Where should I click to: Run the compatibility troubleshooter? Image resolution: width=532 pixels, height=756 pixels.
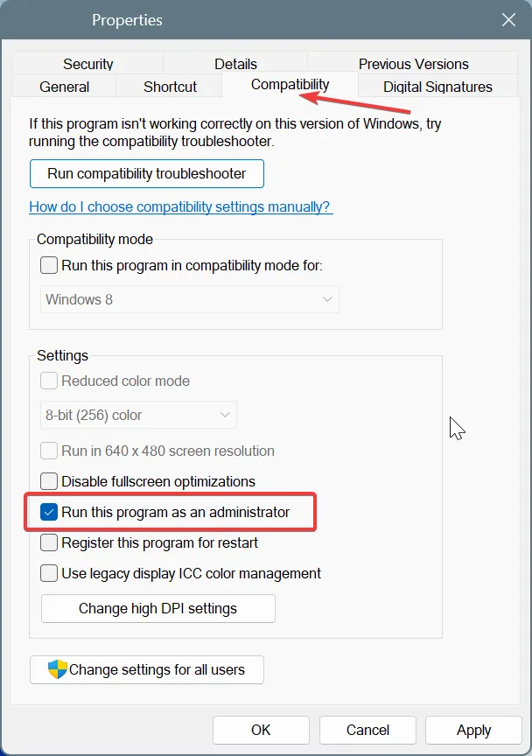(x=146, y=174)
